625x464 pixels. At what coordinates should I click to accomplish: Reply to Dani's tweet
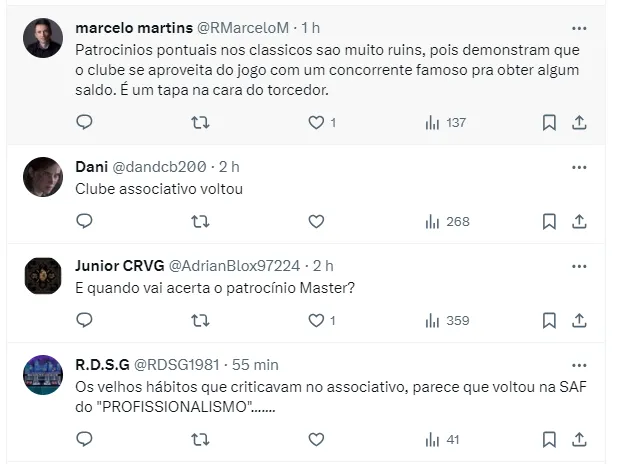click(84, 221)
